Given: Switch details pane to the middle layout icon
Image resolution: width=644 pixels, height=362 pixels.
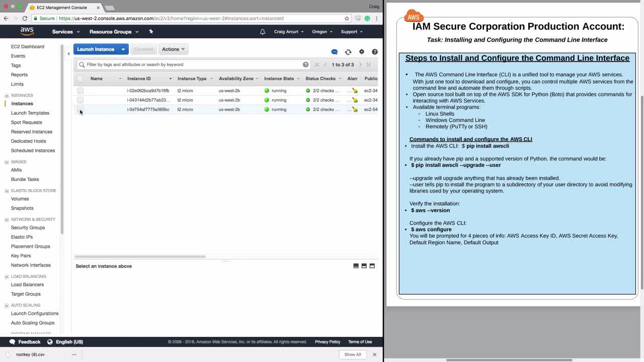Looking at the screenshot, I should point(364,266).
